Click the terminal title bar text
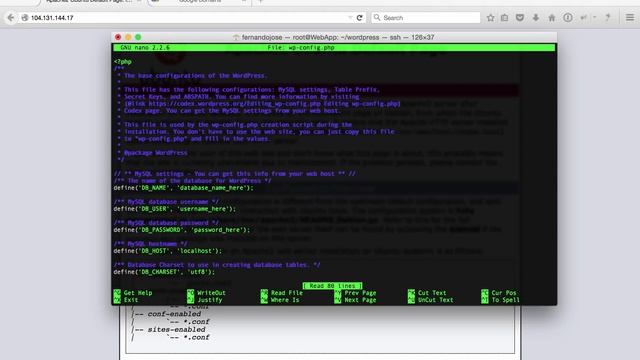The width and height of the screenshot is (640, 360). [338, 37]
